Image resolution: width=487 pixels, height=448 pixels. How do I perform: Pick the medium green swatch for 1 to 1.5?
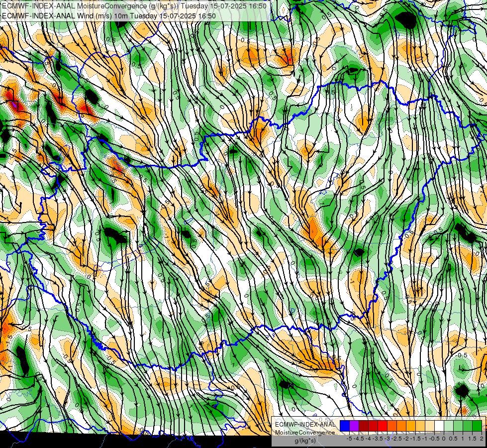tap(468, 426)
